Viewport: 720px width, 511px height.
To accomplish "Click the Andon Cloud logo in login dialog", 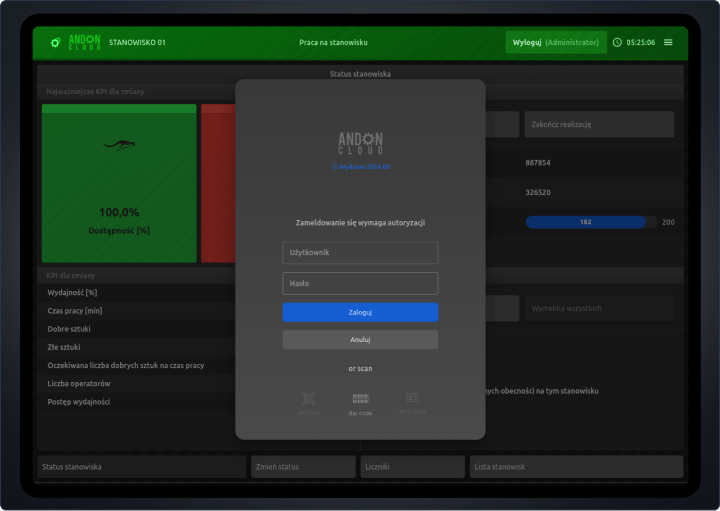I will tap(360, 143).
